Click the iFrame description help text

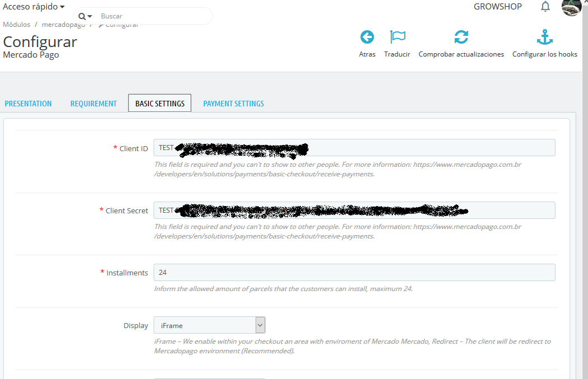tap(353, 346)
